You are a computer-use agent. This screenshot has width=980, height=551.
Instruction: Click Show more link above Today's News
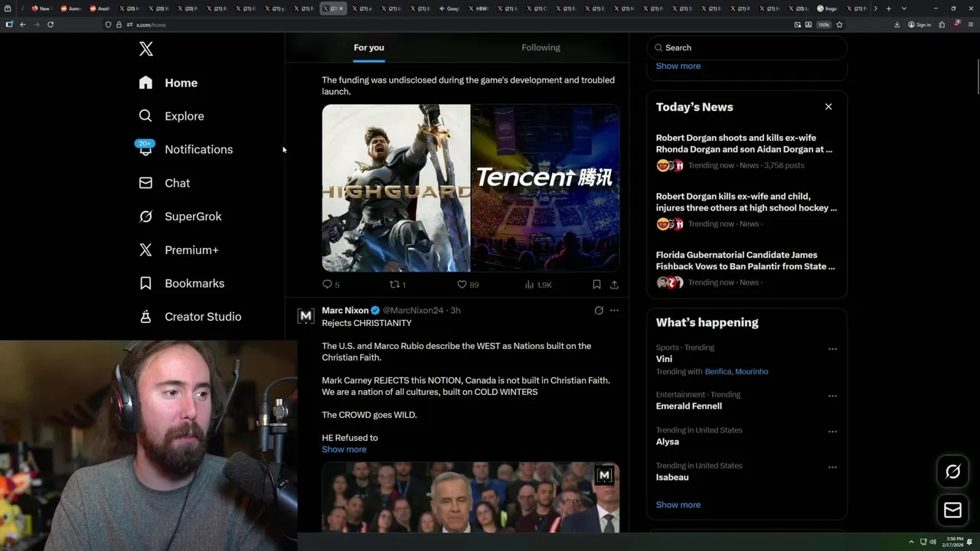coord(678,66)
